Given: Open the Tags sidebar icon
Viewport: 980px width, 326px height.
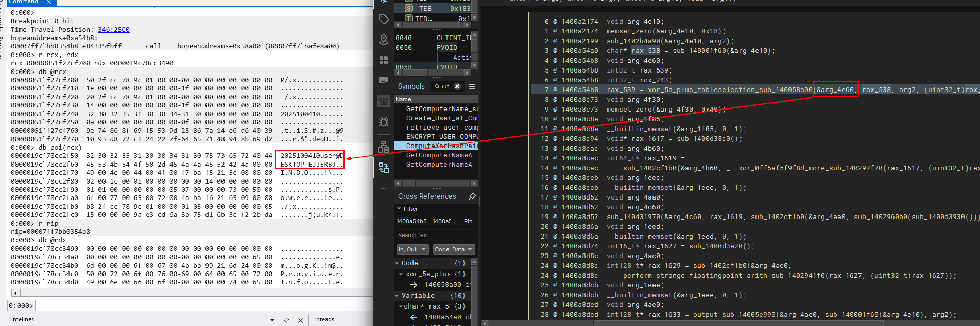Looking at the screenshot, I should tap(384, 20).
